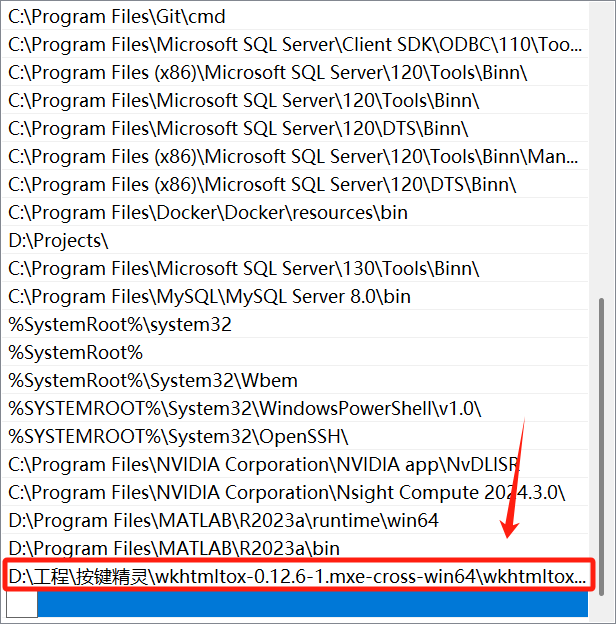The height and width of the screenshot is (624, 616).
Task: Select the %SystemRoot%\system32 entry
Action: point(295,324)
